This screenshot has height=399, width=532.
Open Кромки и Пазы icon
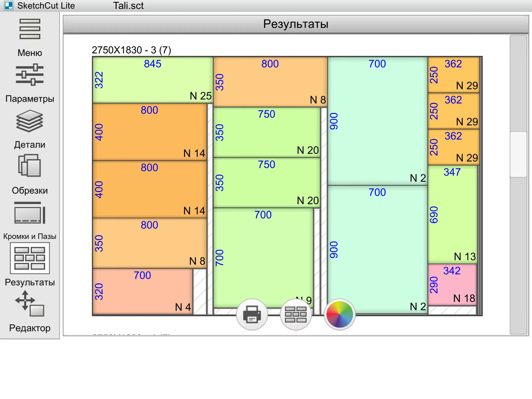tap(30, 213)
